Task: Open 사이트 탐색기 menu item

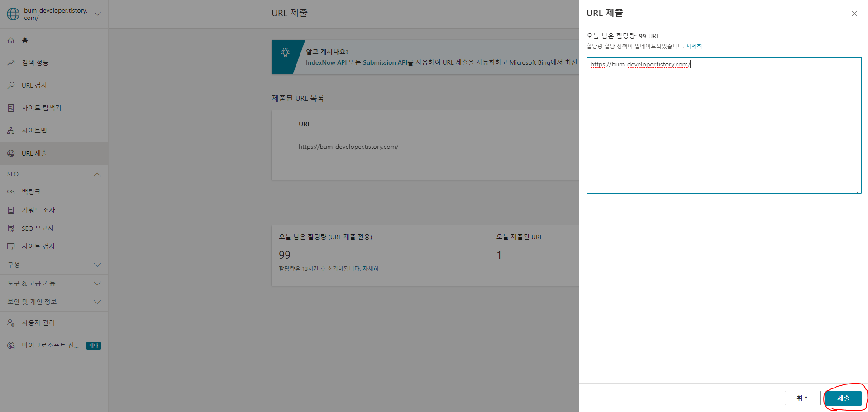Action: pos(54,108)
